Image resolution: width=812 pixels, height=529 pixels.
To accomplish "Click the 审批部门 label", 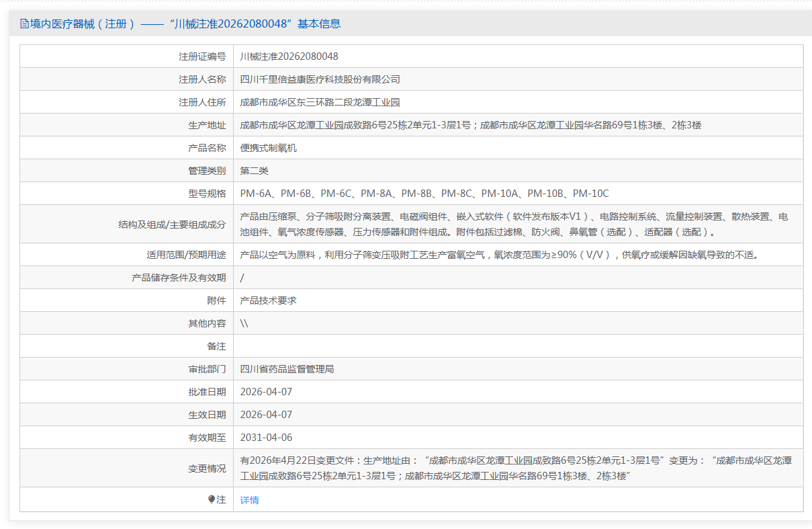I will tap(207, 369).
